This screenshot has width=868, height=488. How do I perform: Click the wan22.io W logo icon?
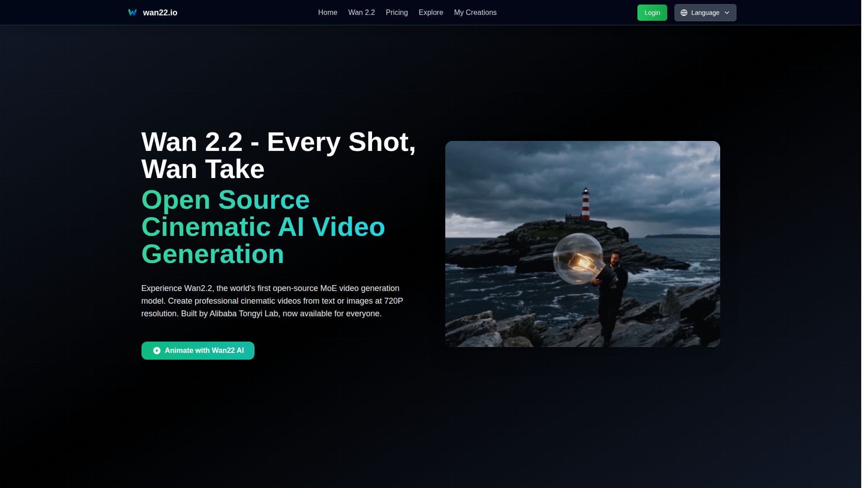pos(132,13)
